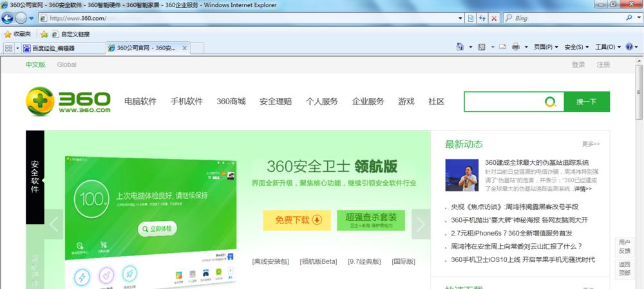Image resolution: width=644 pixels, height=289 pixels.
Task: Click the 360 logo
Action: 68,101
